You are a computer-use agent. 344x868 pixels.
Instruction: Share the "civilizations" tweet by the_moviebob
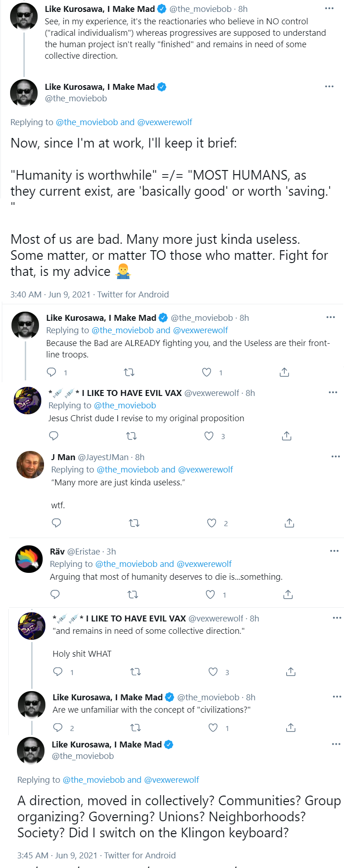click(x=291, y=728)
